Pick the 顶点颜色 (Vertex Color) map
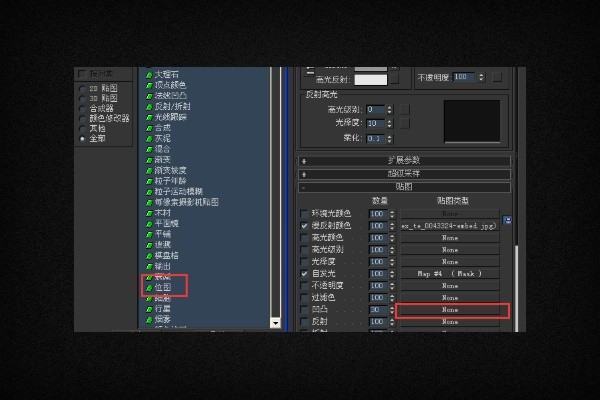 coord(170,84)
